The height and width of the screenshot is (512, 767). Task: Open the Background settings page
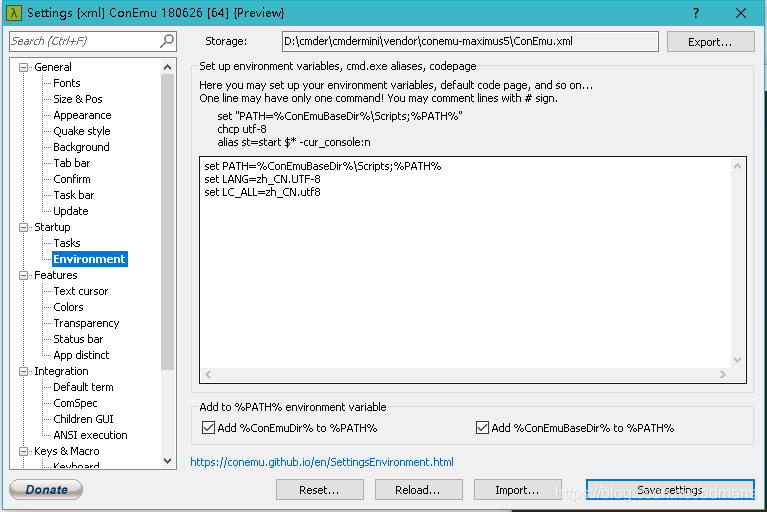tap(81, 147)
